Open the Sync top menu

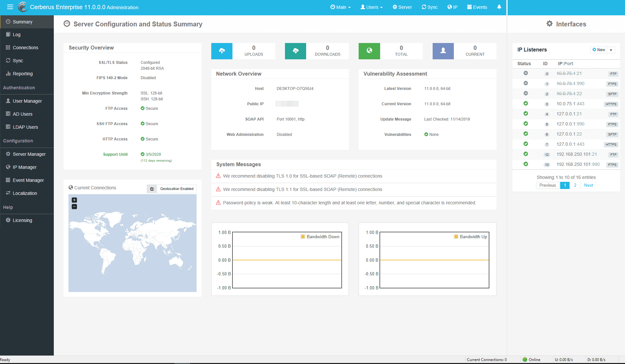(429, 7)
